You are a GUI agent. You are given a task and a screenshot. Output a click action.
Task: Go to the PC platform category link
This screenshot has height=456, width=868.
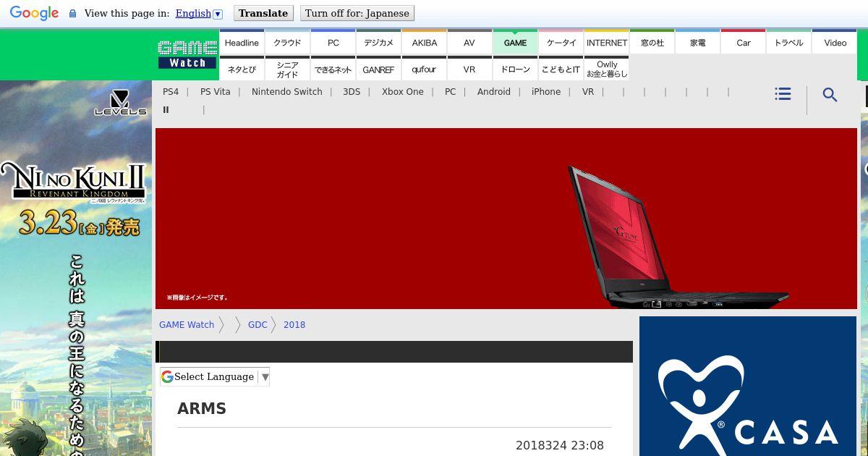coord(451,92)
